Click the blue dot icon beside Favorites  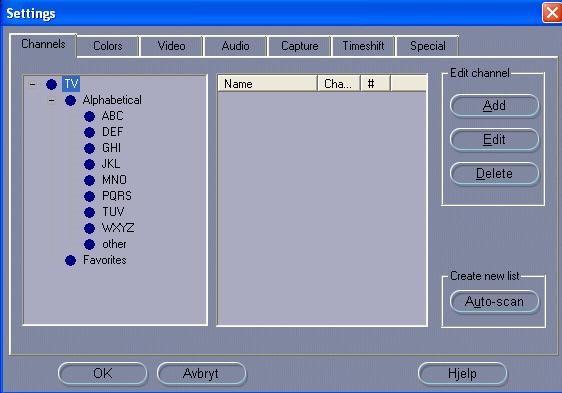tap(71, 260)
